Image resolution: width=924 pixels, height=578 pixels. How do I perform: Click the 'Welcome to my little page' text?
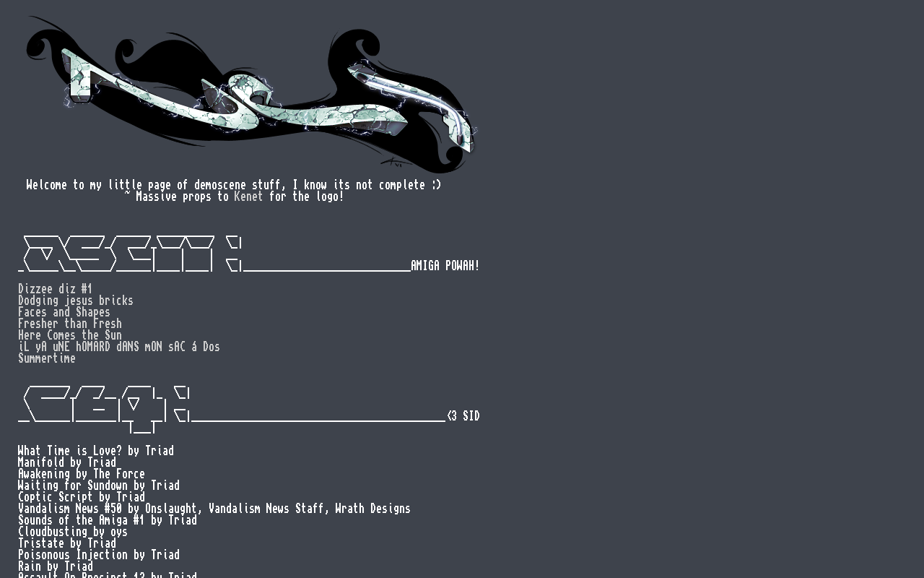[x=234, y=185]
